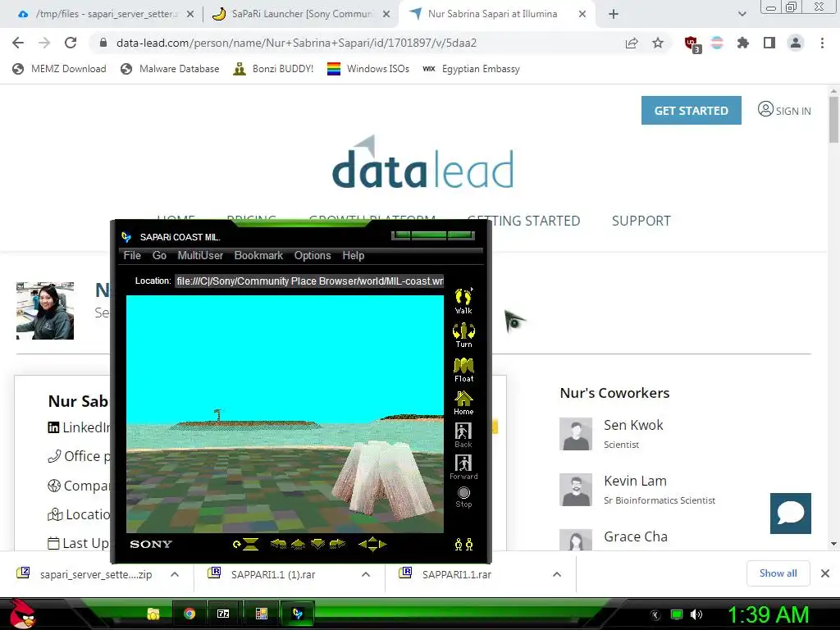
Task: Select Walk navigation mode in SAPARI
Action: point(463,301)
